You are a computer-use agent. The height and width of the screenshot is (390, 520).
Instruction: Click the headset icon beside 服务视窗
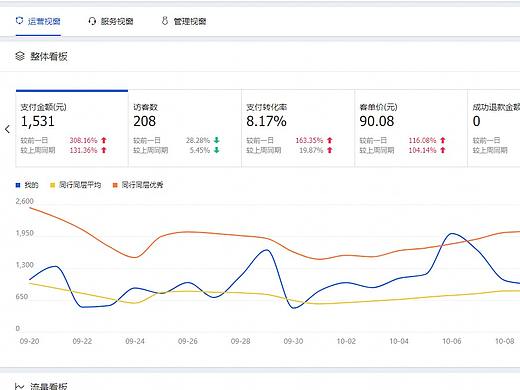(92, 21)
